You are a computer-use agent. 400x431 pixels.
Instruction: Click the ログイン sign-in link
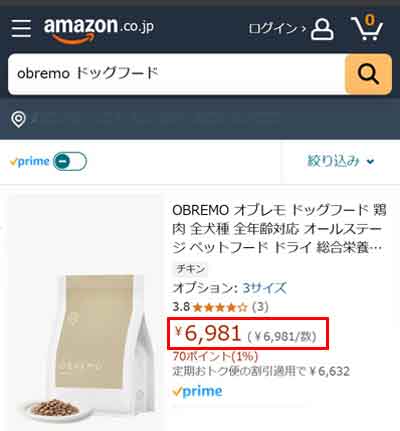click(x=277, y=29)
